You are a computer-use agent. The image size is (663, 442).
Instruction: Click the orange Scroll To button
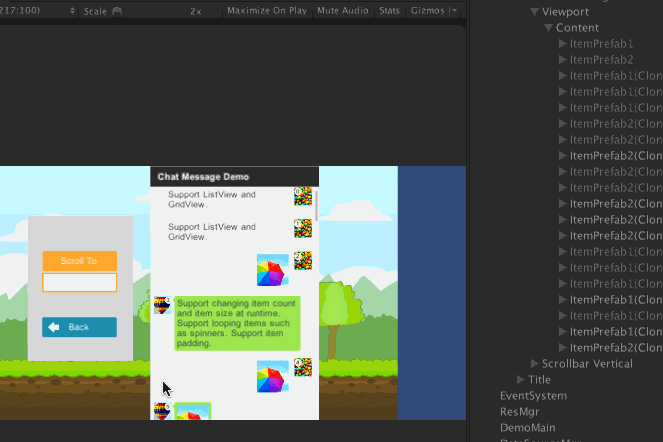tap(79, 261)
